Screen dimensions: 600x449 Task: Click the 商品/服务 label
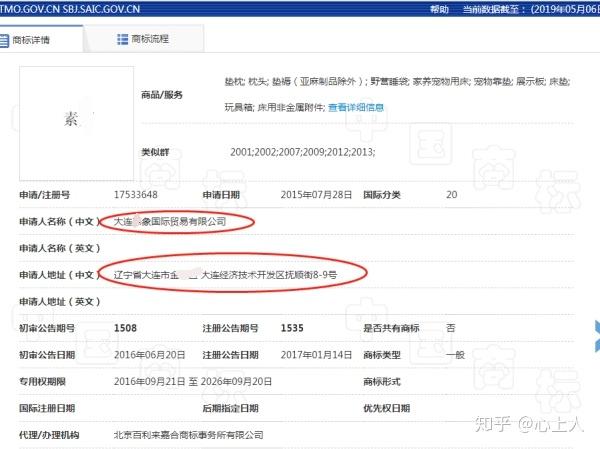coord(162,95)
